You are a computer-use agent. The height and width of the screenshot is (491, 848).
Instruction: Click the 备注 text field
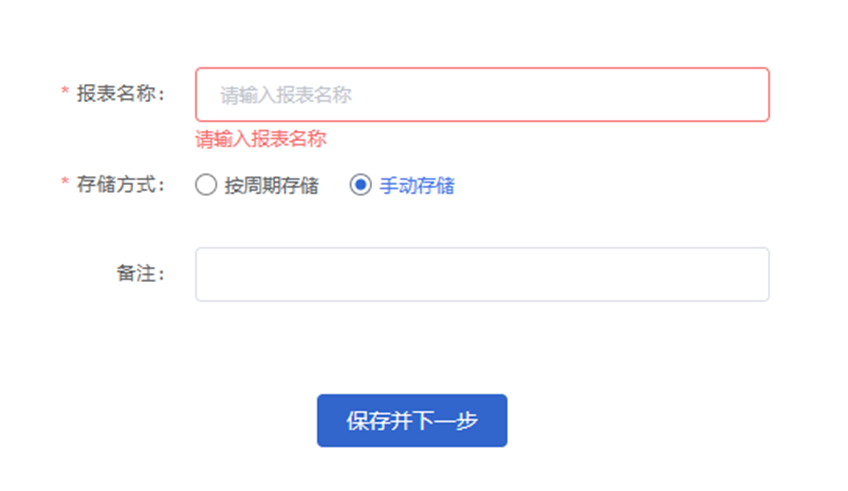tap(482, 274)
